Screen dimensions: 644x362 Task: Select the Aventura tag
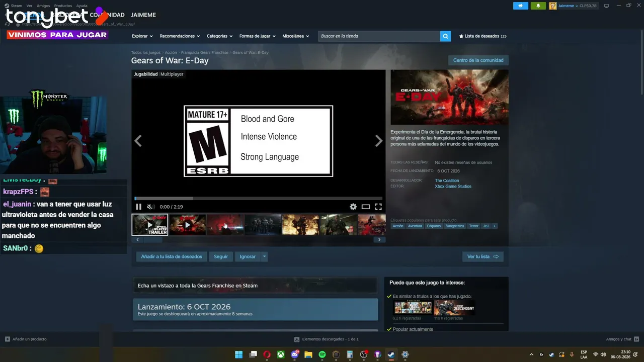(415, 226)
